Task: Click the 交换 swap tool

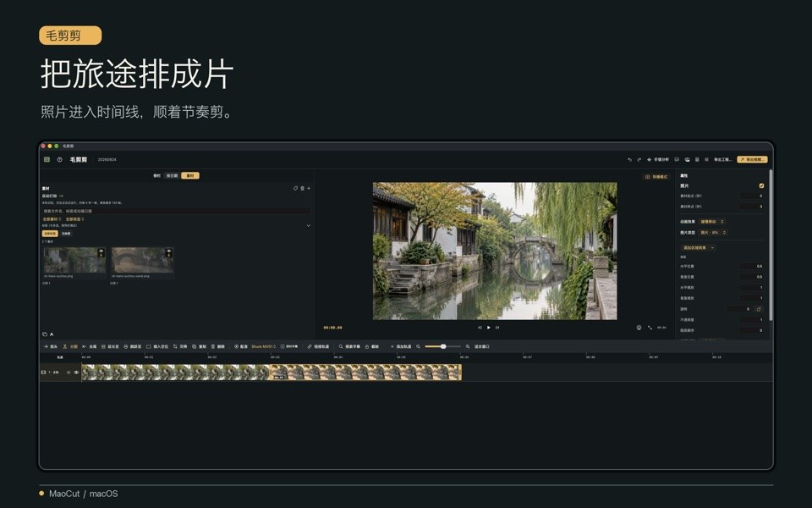Action: (x=179, y=346)
